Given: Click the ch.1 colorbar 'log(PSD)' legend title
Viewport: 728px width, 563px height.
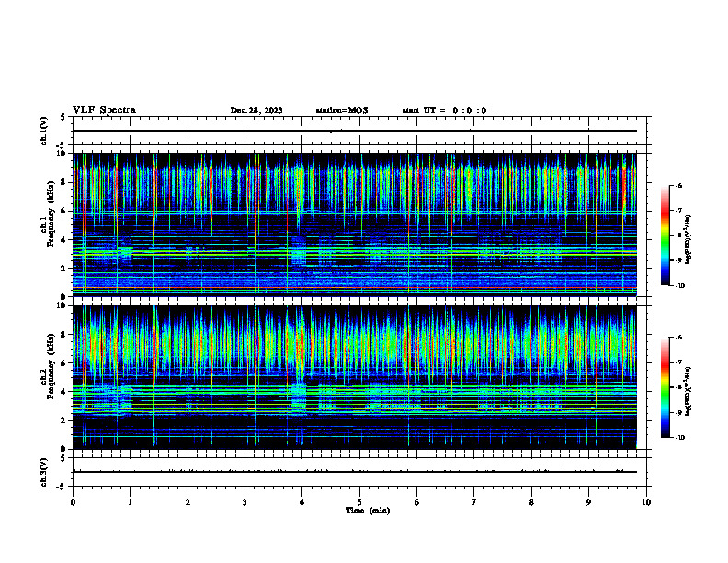Looking at the screenshot, I should point(688,240).
